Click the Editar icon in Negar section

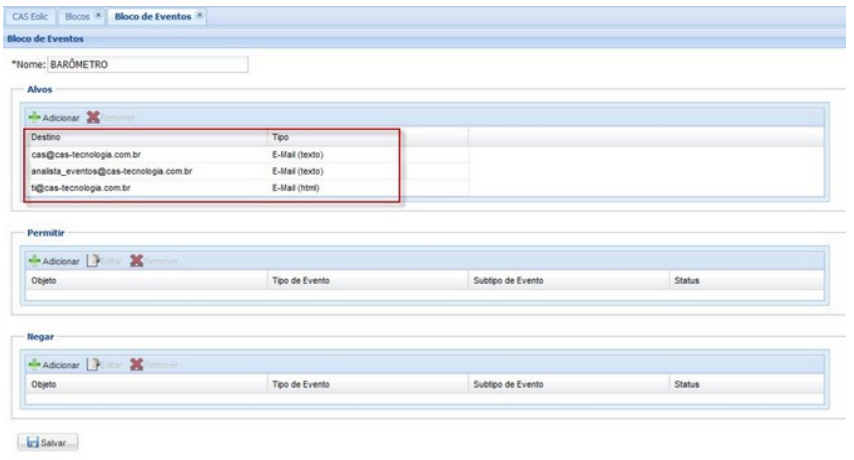pos(93,365)
